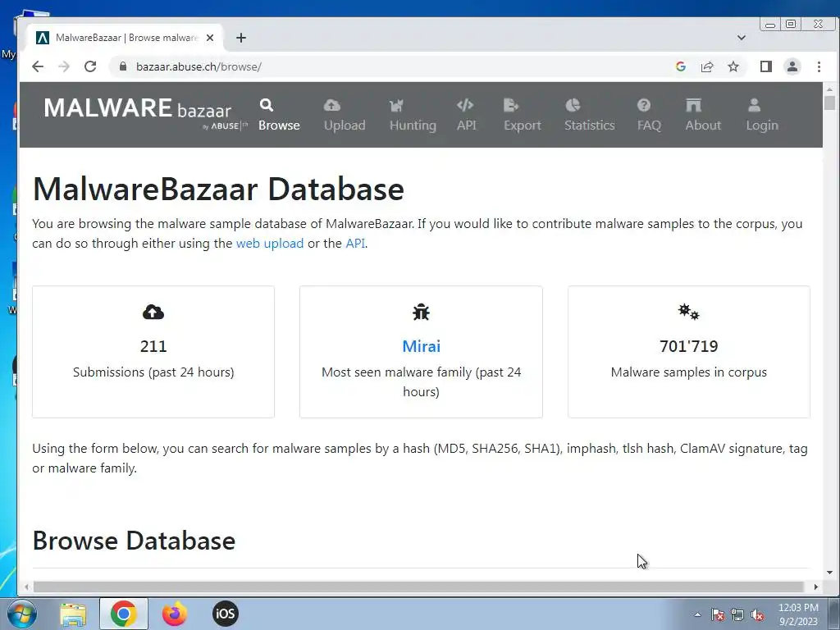Click the Login person icon
The image size is (840, 630).
[x=755, y=105]
